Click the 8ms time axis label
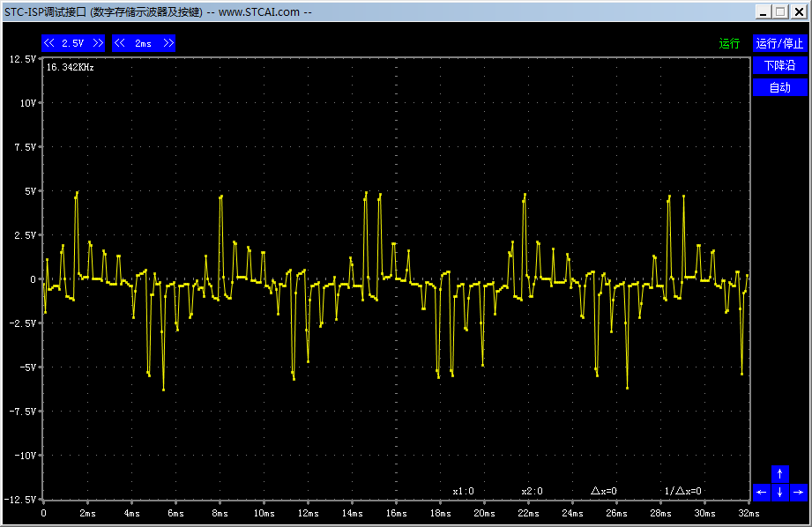The image size is (812, 527). tap(220, 513)
